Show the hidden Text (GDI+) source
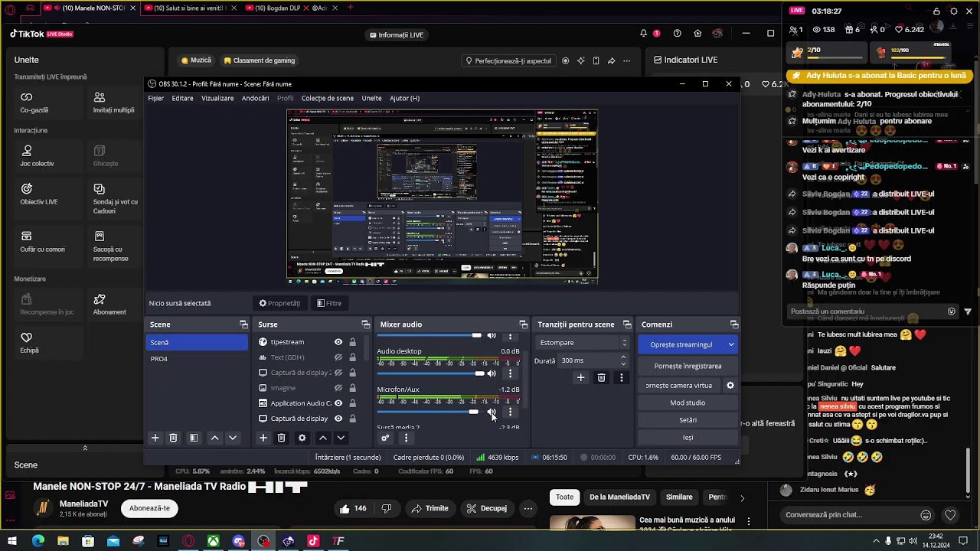The height and width of the screenshot is (551, 980). point(338,357)
